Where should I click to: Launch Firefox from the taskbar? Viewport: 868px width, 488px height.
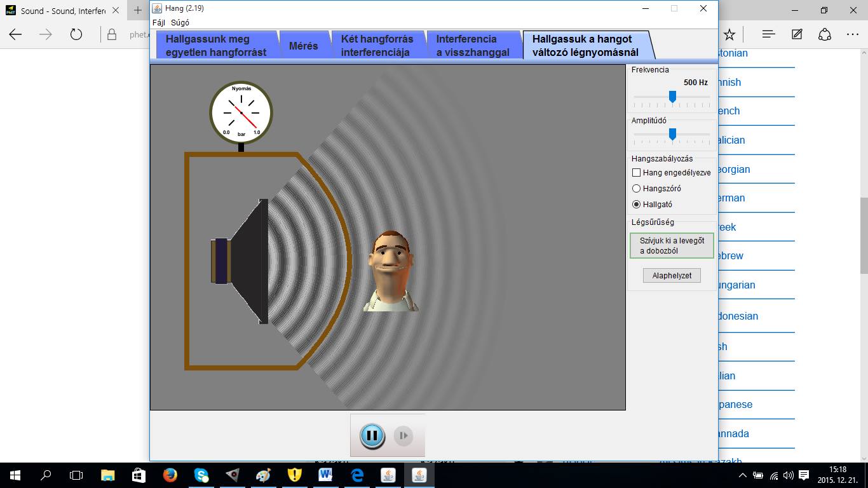click(170, 475)
